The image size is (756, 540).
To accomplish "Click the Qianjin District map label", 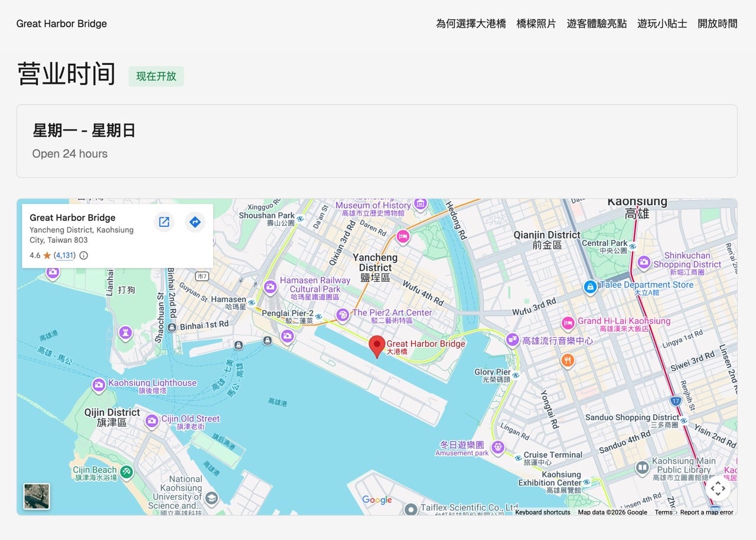I will coord(547,239).
